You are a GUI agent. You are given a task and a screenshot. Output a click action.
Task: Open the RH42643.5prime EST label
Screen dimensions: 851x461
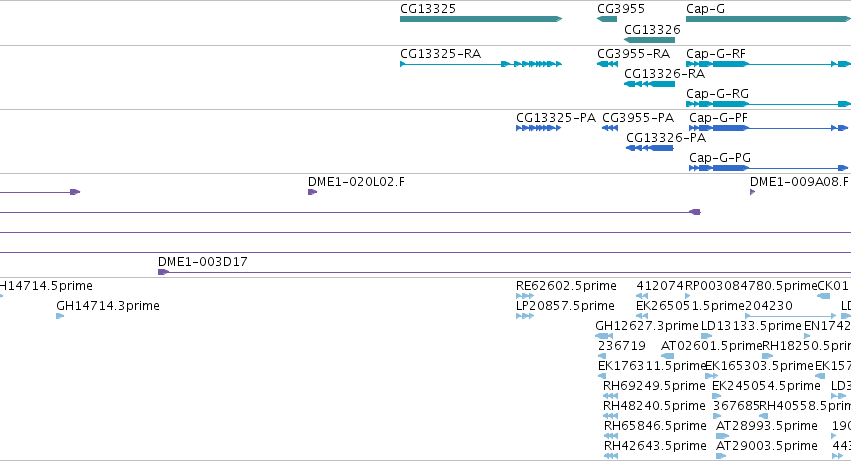(x=655, y=446)
